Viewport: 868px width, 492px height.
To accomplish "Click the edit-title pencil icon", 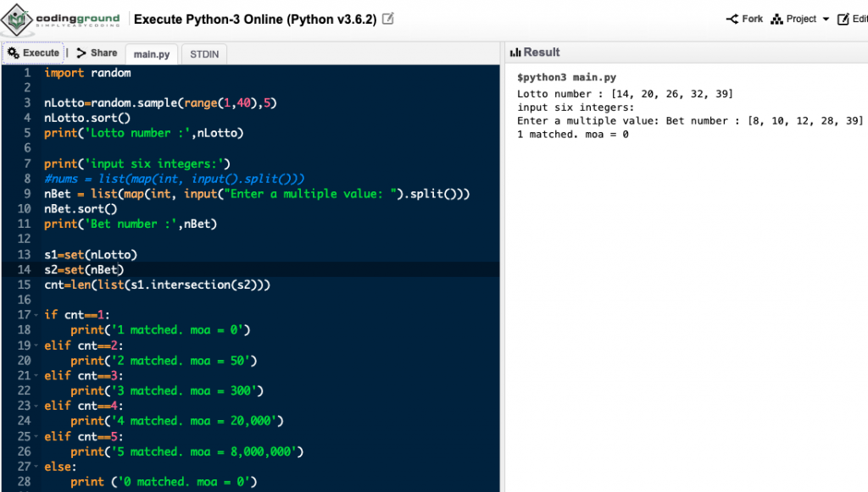I will [388, 19].
